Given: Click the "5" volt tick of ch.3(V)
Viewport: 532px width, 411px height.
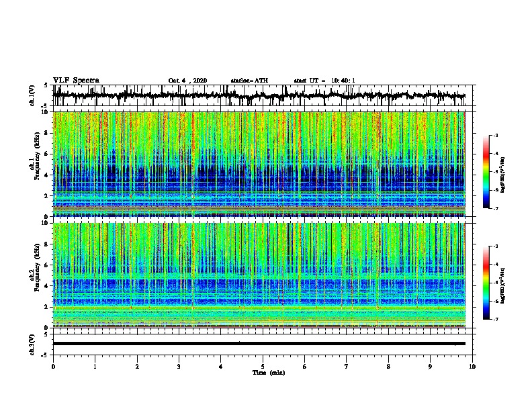Looking at the screenshot, I should point(46,334).
